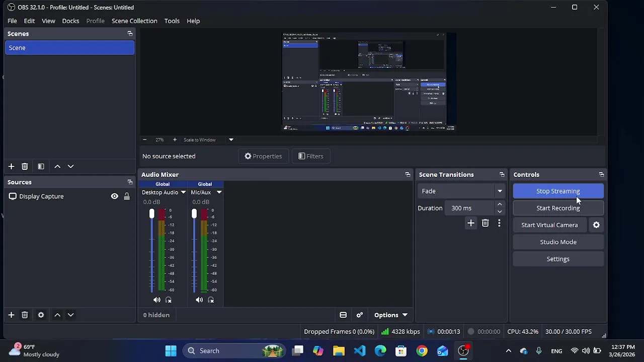This screenshot has height=362, width=644.
Task: Open File Explorer from taskbar
Action: pyautogui.click(x=339, y=351)
